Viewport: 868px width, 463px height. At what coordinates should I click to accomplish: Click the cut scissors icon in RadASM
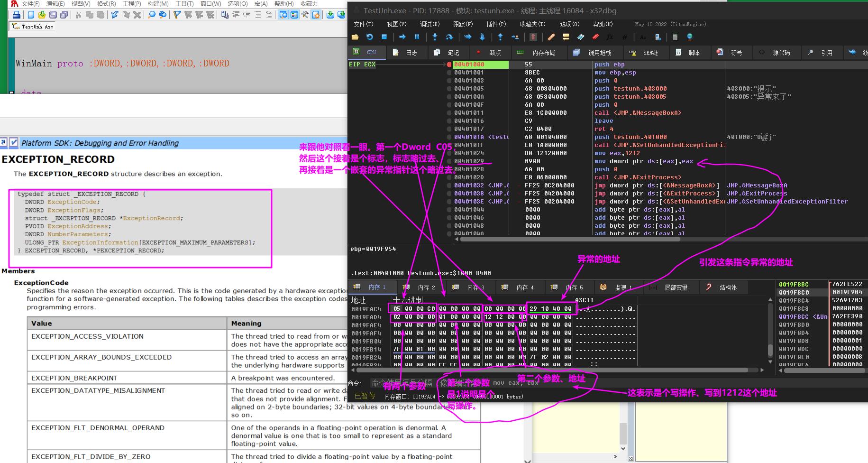pyautogui.click(x=79, y=15)
